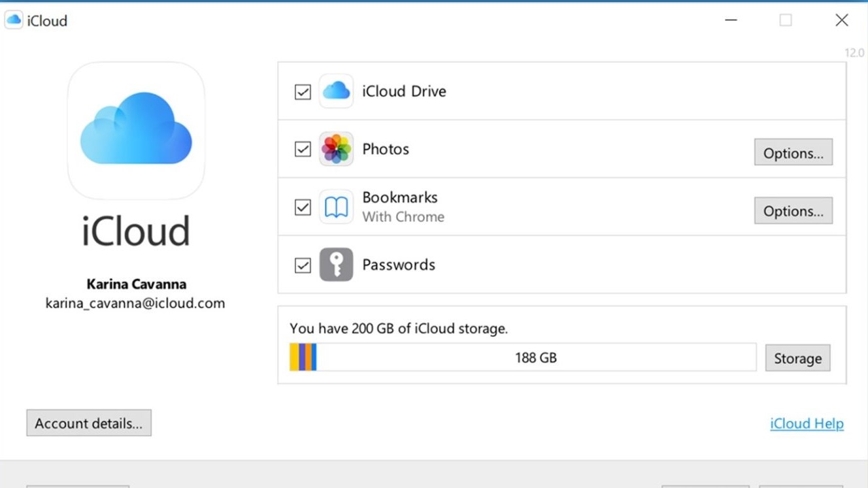The image size is (868, 488).
Task: Follow the iCloud Help link
Action: pos(807,423)
